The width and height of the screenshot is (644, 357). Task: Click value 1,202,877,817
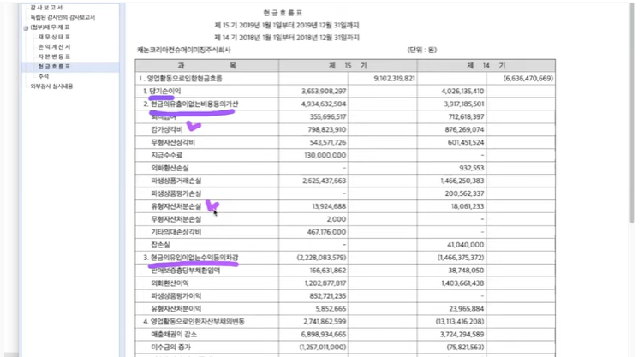pos(325,283)
